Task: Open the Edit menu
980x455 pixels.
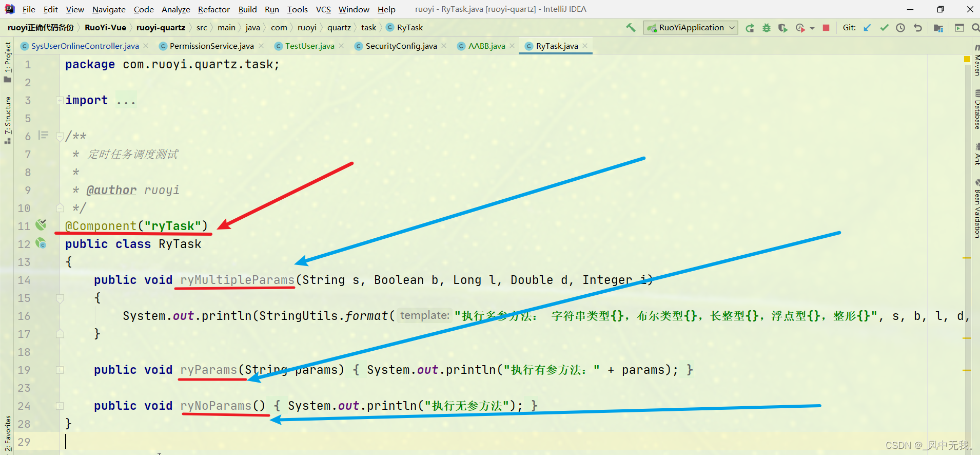Action: click(50, 9)
